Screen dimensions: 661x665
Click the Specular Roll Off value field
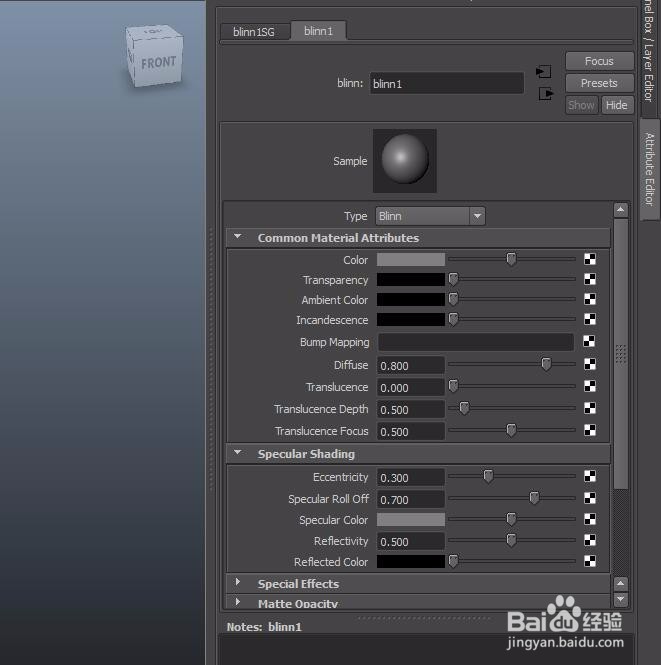point(411,500)
